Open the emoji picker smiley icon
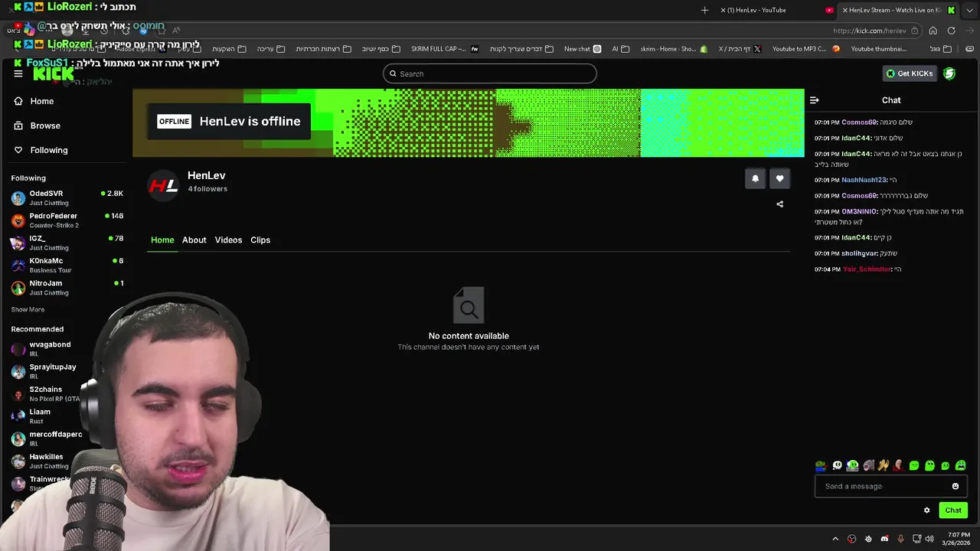Viewport: 980px width, 551px height. pos(955,486)
